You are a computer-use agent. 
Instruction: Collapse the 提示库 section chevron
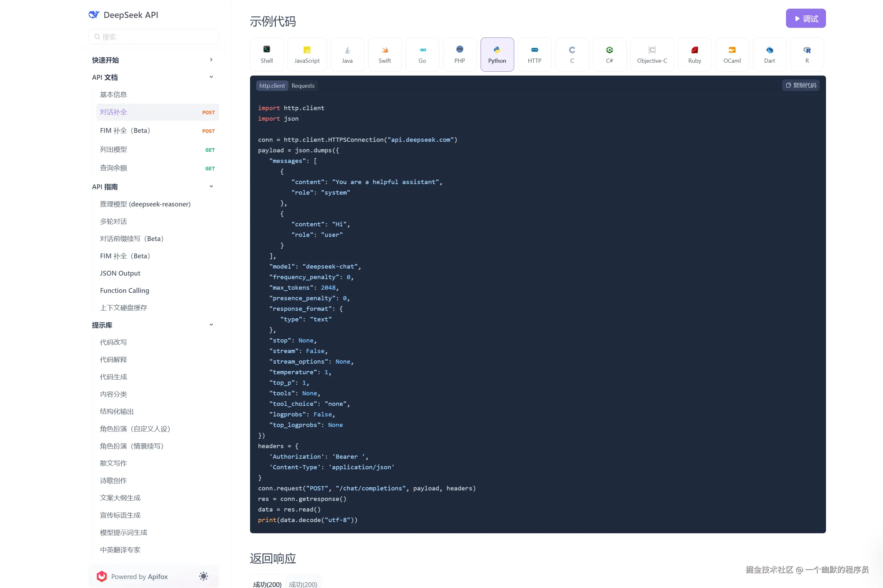211,325
